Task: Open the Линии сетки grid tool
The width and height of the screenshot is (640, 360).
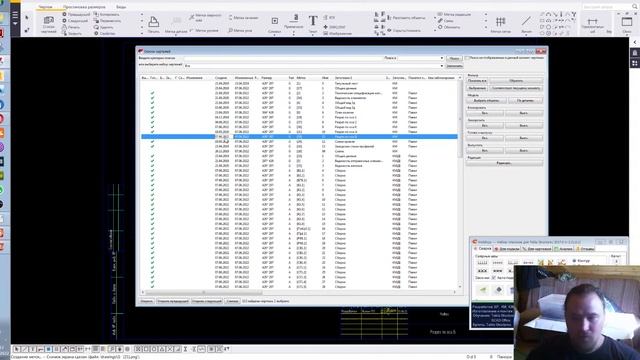Action: (500, 24)
